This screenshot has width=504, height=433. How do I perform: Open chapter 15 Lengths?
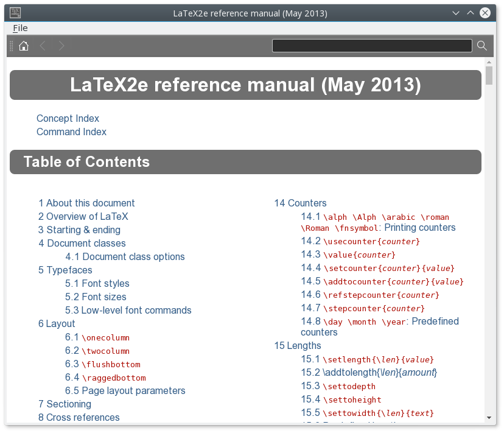pyautogui.click(x=298, y=345)
